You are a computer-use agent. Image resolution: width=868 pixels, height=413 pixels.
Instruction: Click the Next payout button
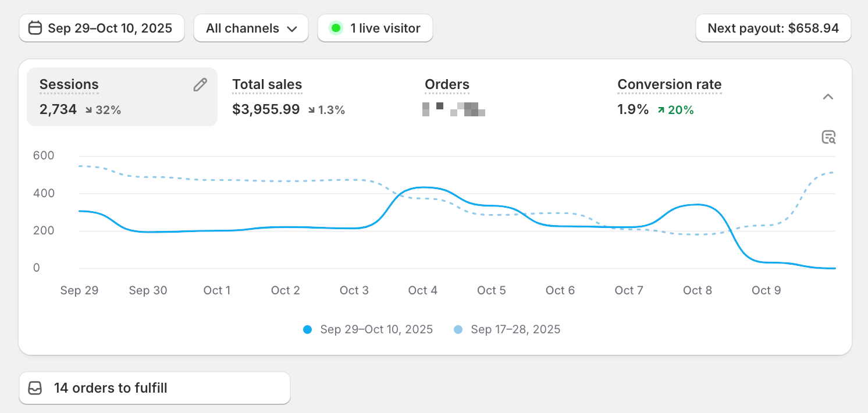(x=773, y=28)
